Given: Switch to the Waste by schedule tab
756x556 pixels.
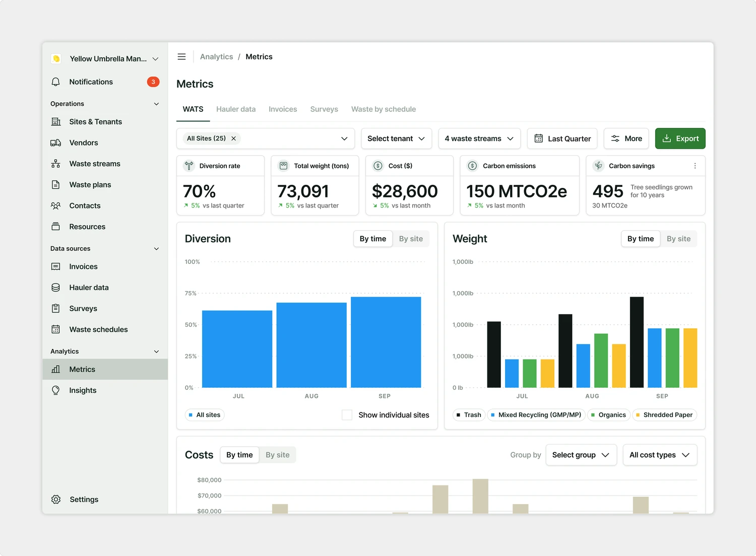Looking at the screenshot, I should [x=384, y=109].
